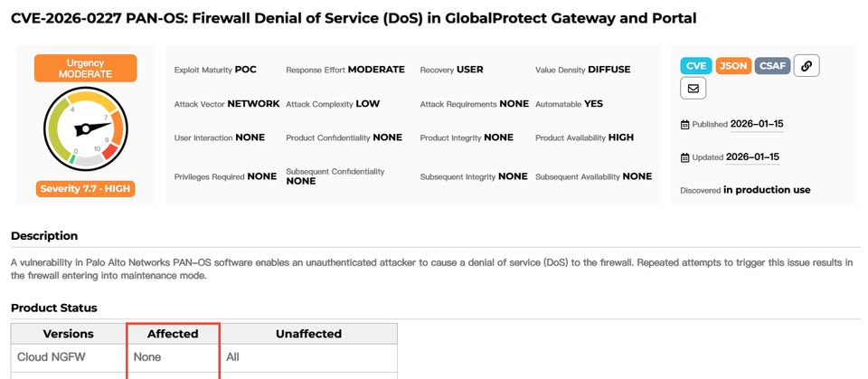Click the Unaffected column header
Screen dimensions: 868x379
(x=308, y=334)
